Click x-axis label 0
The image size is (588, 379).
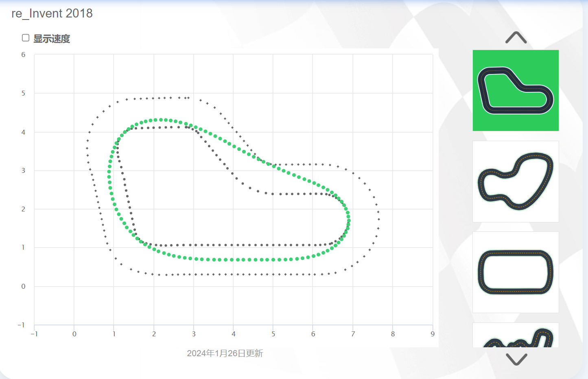(74, 334)
